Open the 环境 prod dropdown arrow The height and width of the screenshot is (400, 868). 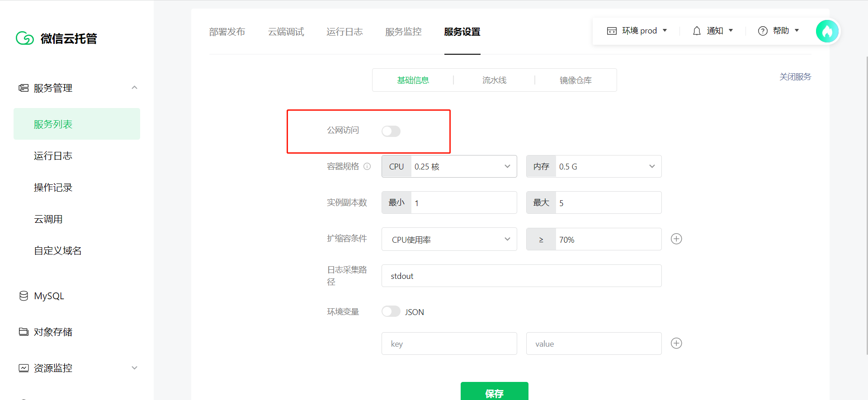point(665,31)
